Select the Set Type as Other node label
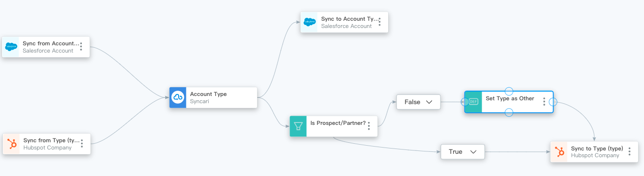Image resolution: width=644 pixels, height=176 pixels. click(510, 98)
